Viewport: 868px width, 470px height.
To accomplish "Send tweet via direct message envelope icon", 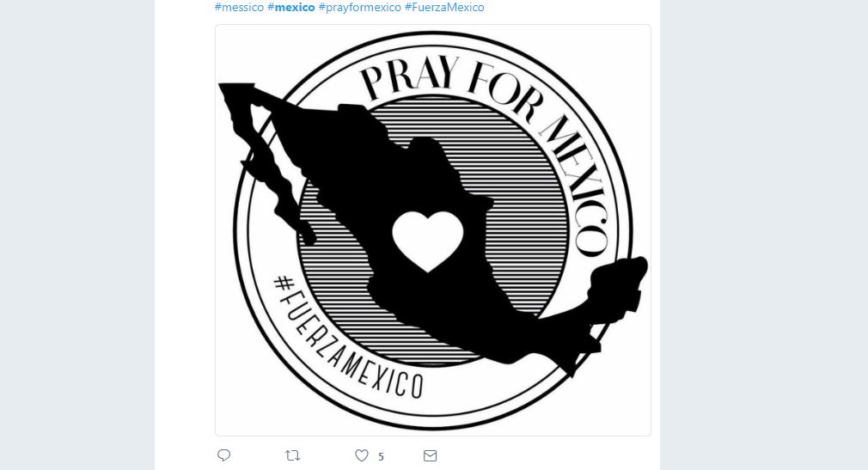I will pyautogui.click(x=430, y=455).
